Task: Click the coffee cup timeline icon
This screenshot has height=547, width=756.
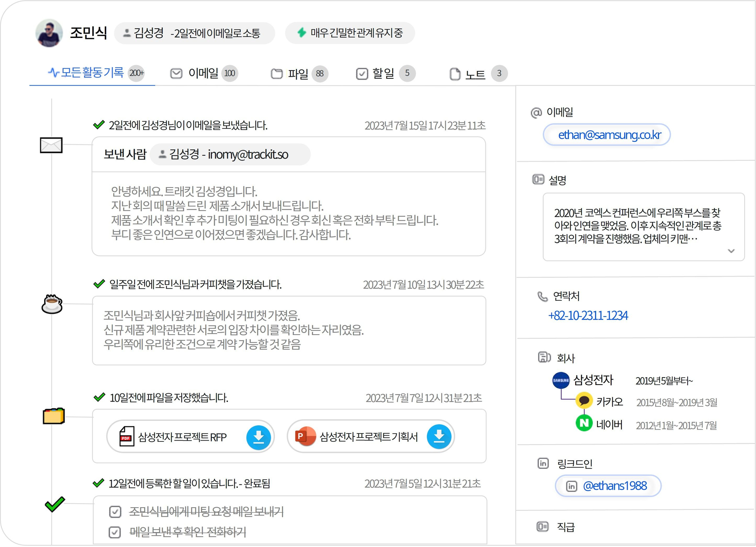Action: pyautogui.click(x=52, y=304)
